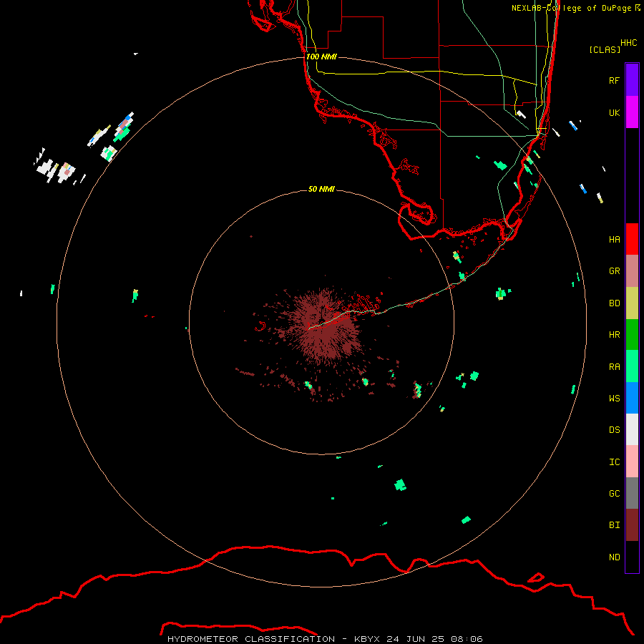
Task: Click the 08:06 timestamp
Action: pos(467,639)
